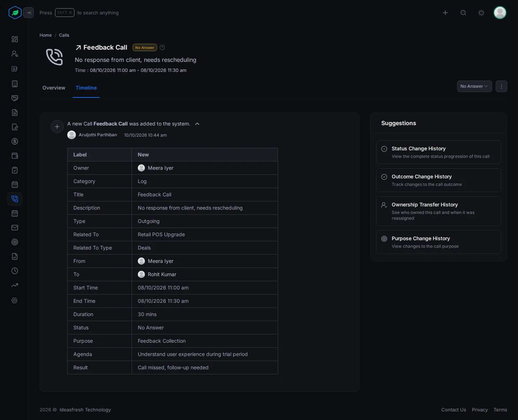Collapse the Feedback Call timeline entry chevron

pos(197,124)
